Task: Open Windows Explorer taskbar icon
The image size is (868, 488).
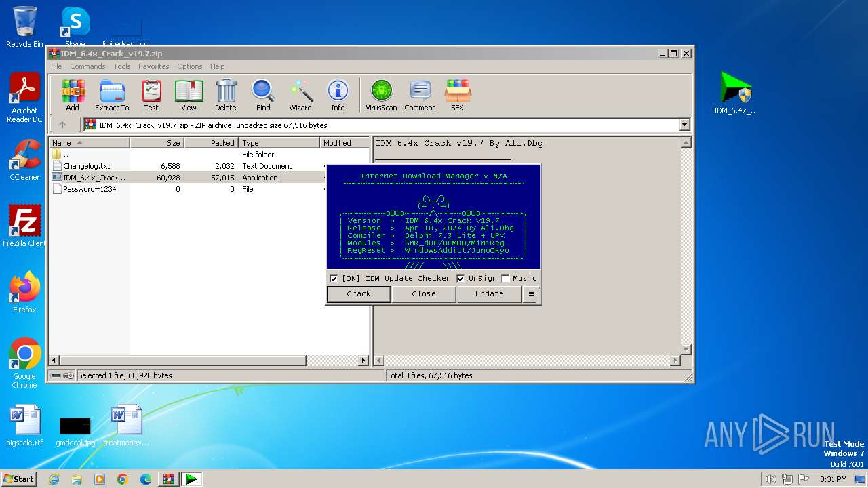Action: [77, 479]
